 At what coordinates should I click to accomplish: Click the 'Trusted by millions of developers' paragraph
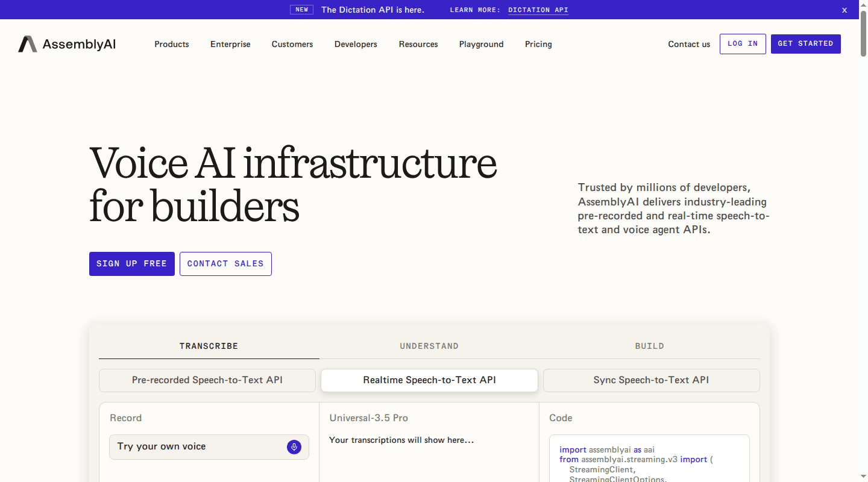[x=674, y=208]
